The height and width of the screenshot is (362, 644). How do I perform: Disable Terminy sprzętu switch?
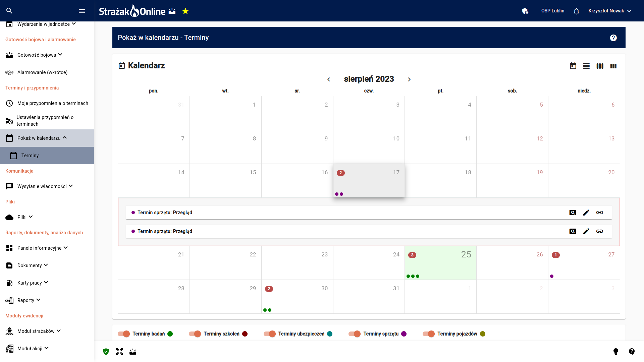[x=355, y=334]
